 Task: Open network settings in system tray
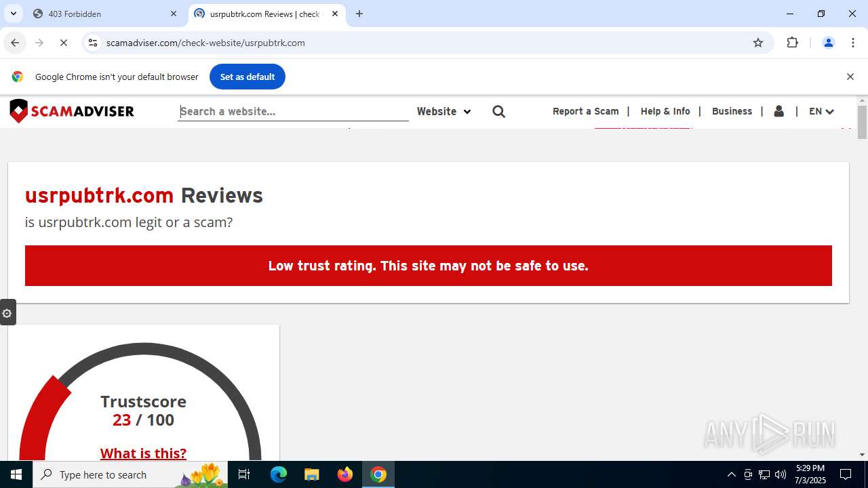[x=764, y=474]
